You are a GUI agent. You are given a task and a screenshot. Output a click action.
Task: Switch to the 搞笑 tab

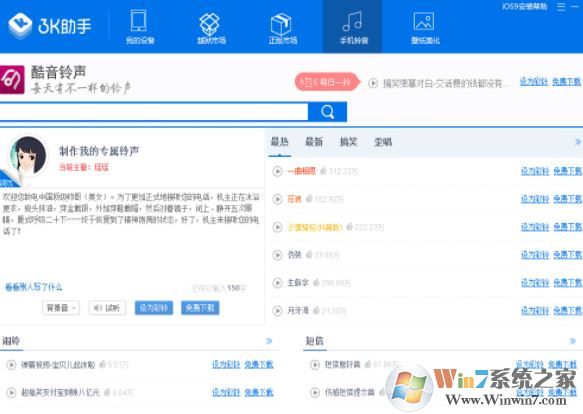(348, 142)
